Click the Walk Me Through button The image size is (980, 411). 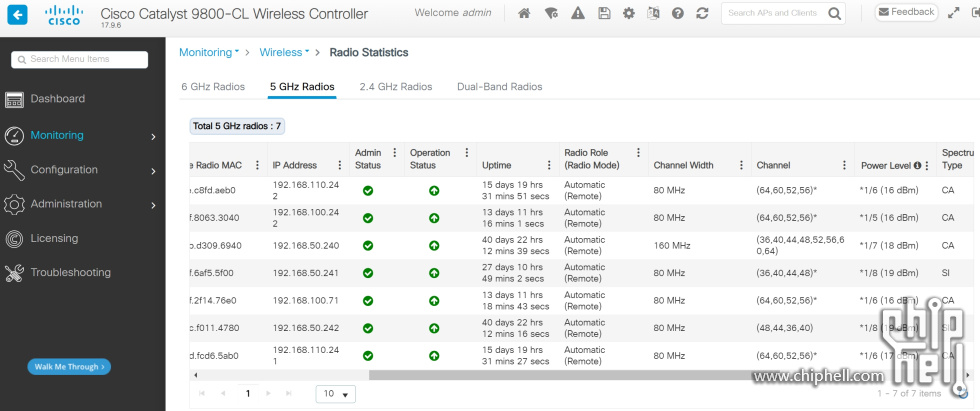[x=69, y=367]
